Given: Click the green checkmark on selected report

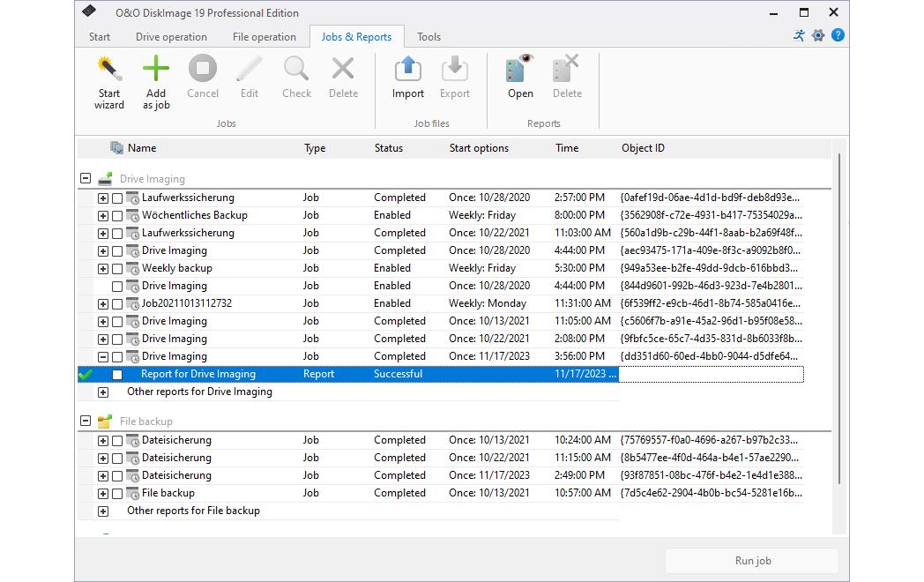Looking at the screenshot, I should click(86, 374).
